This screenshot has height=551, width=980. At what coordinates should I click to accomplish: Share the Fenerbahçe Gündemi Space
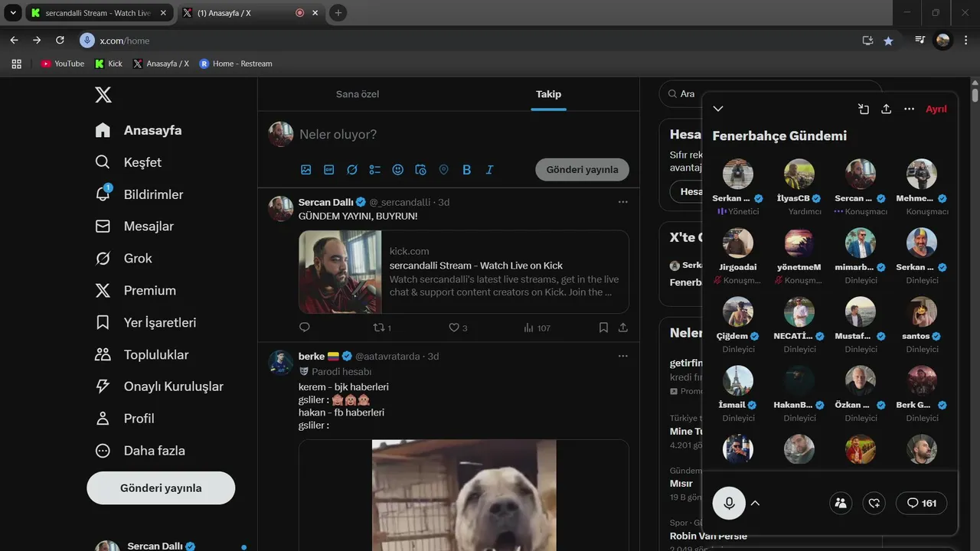click(x=886, y=109)
